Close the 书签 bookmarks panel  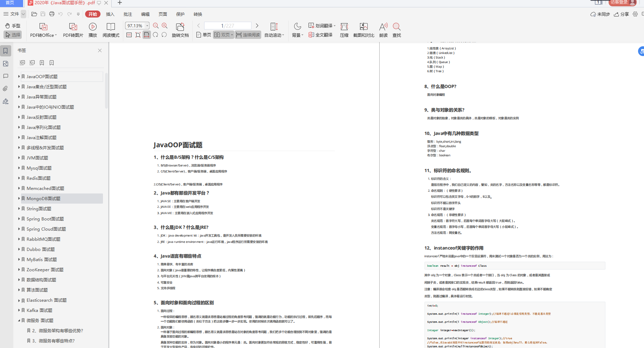point(100,50)
